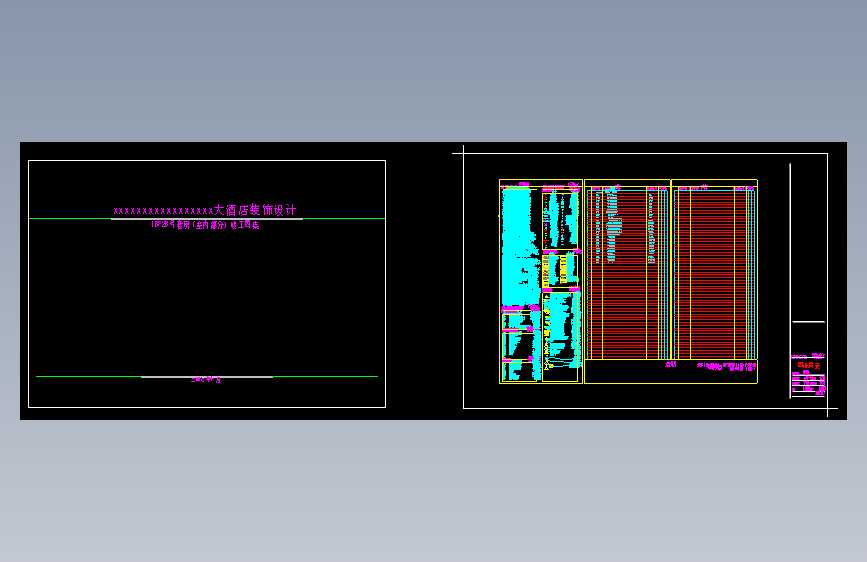
Task: Click the small date text above the bottom sheet border
Action: point(206,379)
